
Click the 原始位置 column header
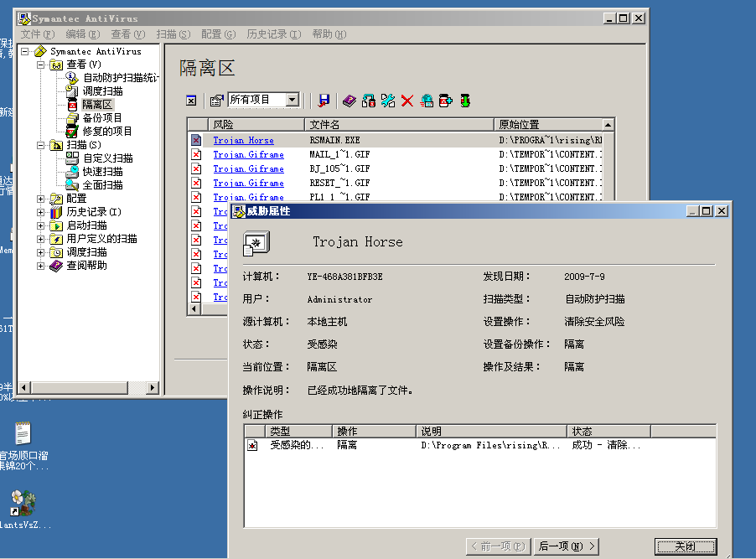click(548, 124)
